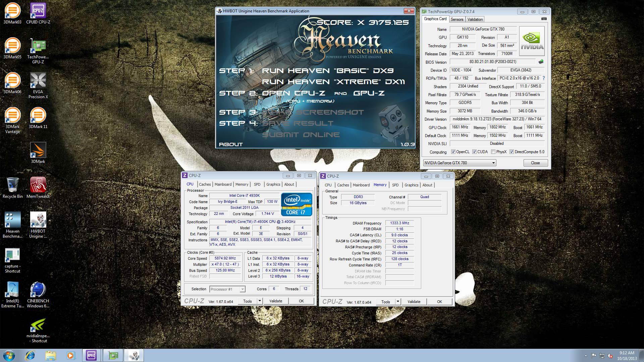
Task: Launch Intel Extreme Tuning desktop icon
Action: [x=12, y=295]
